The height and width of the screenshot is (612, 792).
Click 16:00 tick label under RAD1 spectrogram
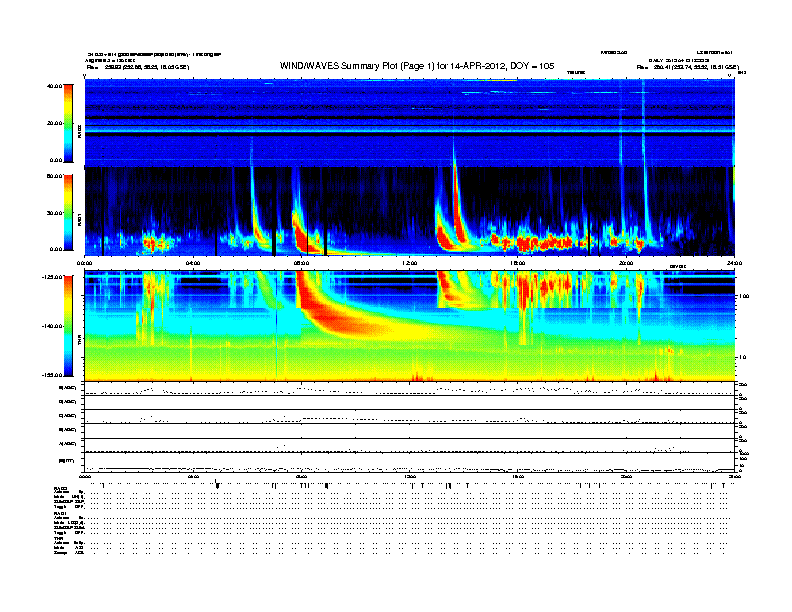(518, 263)
